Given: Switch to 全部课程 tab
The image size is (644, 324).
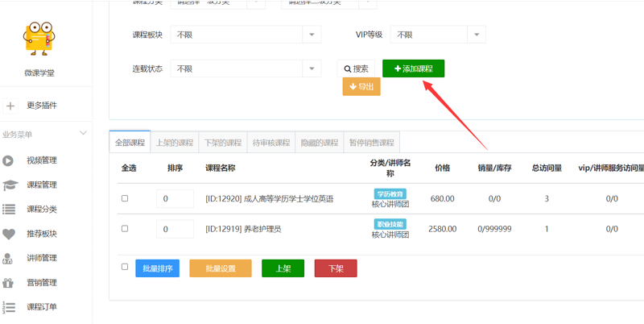Looking at the screenshot, I should click(130, 143).
